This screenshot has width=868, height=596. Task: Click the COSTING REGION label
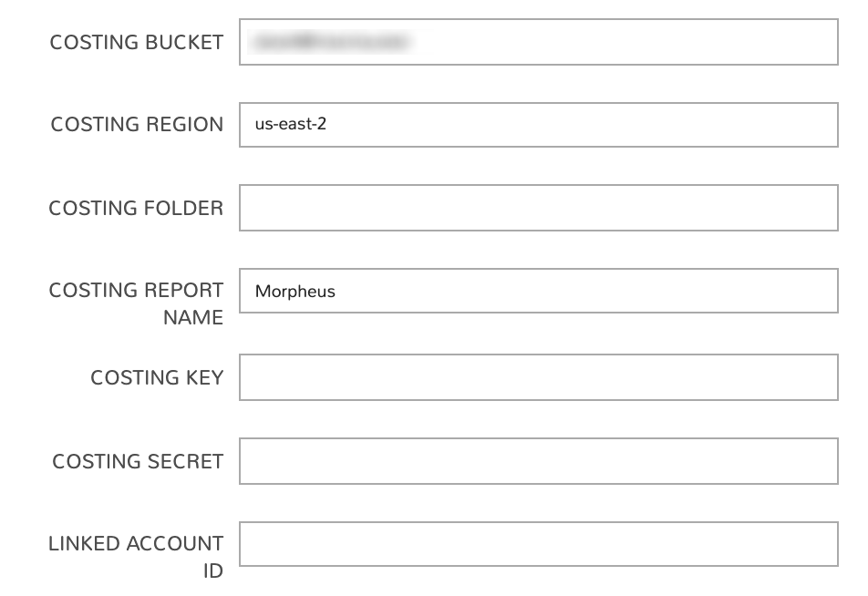[135, 124]
